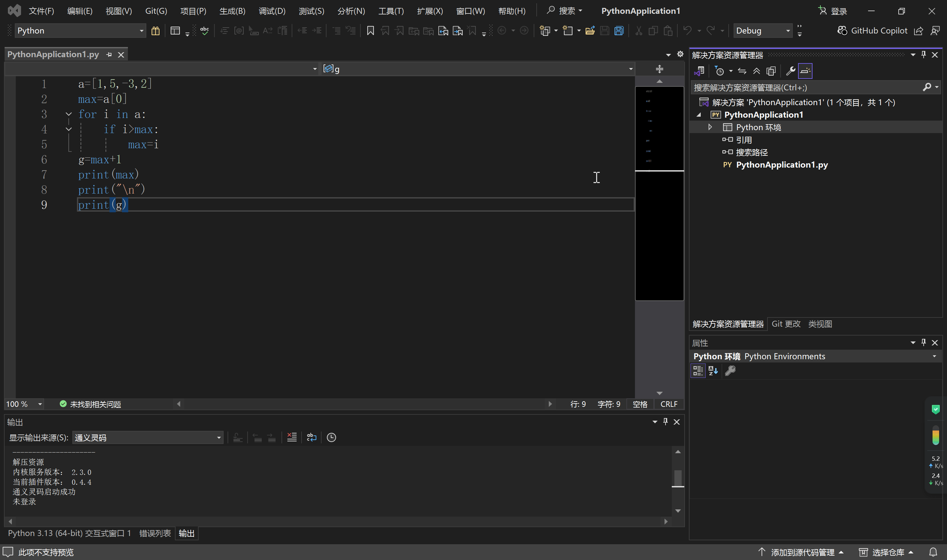Collapse the if i>max code block
This screenshot has height=560, width=947.
pyautogui.click(x=68, y=129)
